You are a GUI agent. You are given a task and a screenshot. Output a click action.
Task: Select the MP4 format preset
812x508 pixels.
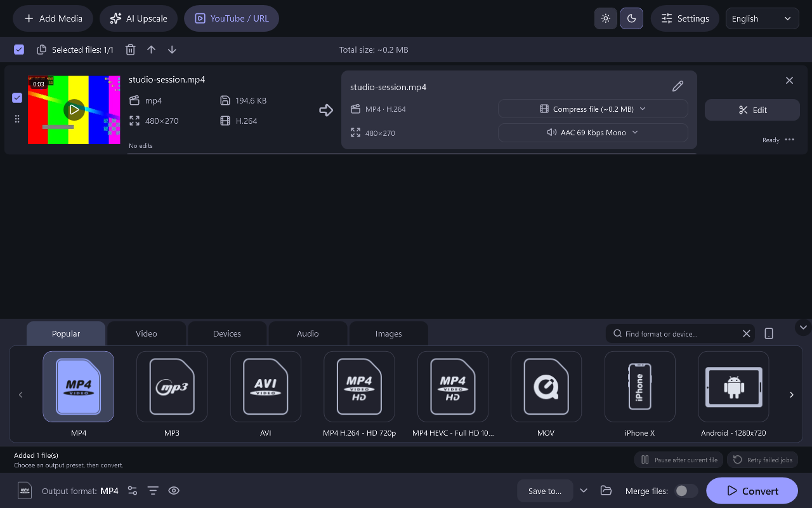click(78, 387)
